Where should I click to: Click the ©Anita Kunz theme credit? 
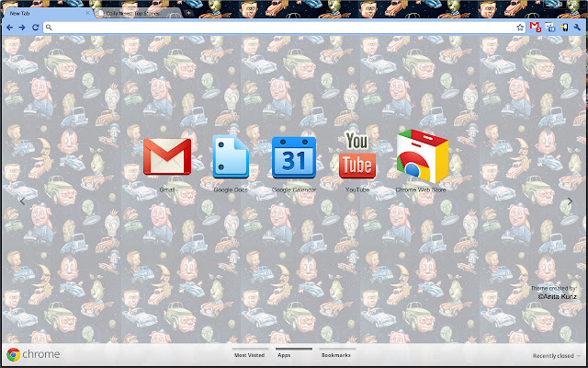tap(558, 296)
